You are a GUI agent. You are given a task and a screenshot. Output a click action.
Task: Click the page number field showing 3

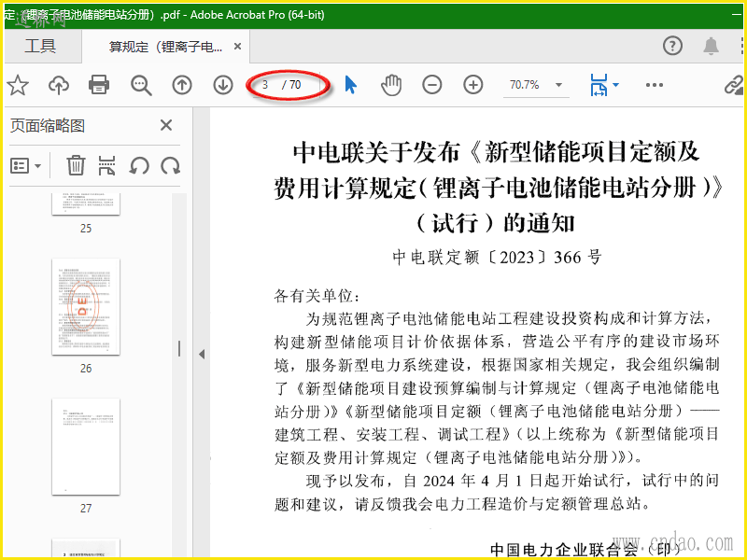(265, 85)
